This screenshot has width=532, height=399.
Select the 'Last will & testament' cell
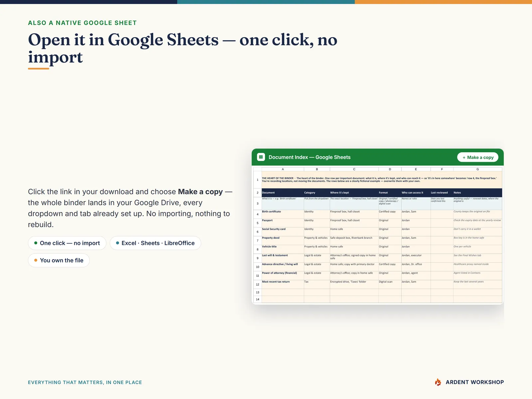tap(283, 258)
